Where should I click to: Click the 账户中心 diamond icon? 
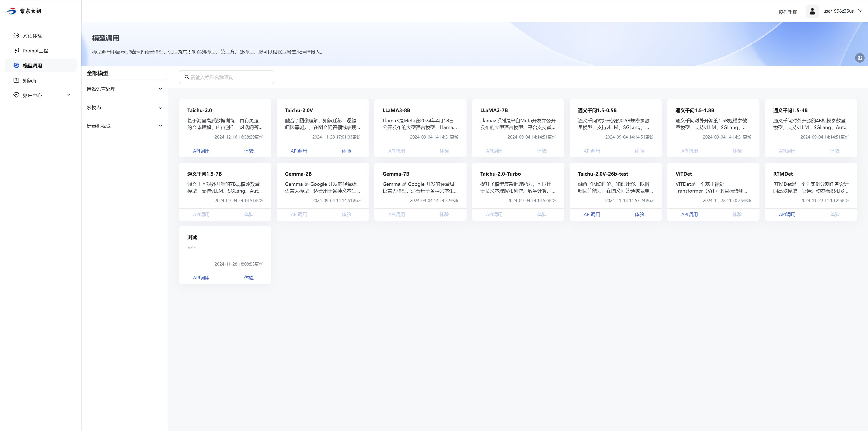[16, 95]
